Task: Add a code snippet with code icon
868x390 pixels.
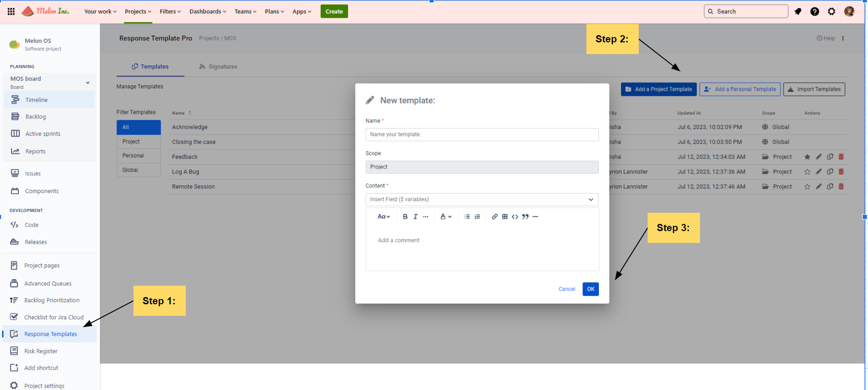Action: 515,217
